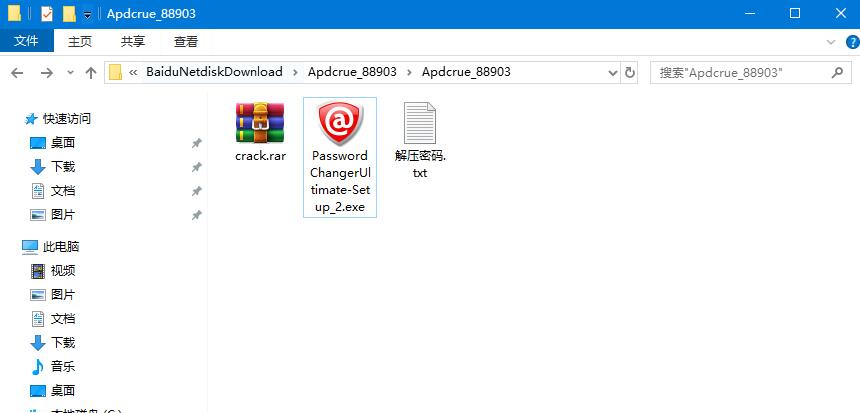
Task: Expand the chevron between the Apdcrue_88903 breadcrumbs
Action: click(410, 72)
